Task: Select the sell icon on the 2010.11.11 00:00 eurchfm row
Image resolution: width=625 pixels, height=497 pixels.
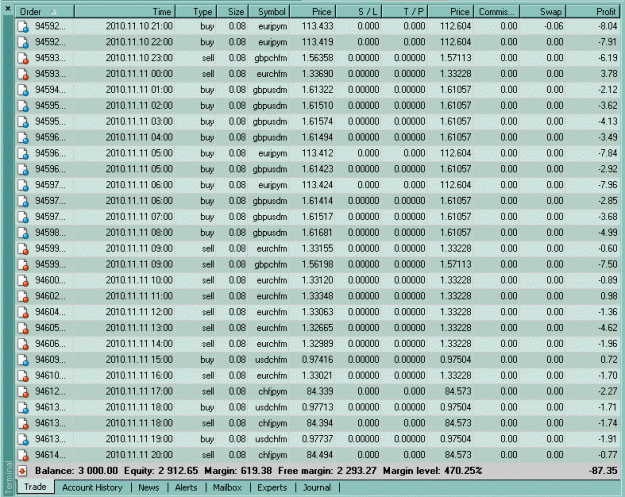Action: pyautogui.click(x=23, y=74)
